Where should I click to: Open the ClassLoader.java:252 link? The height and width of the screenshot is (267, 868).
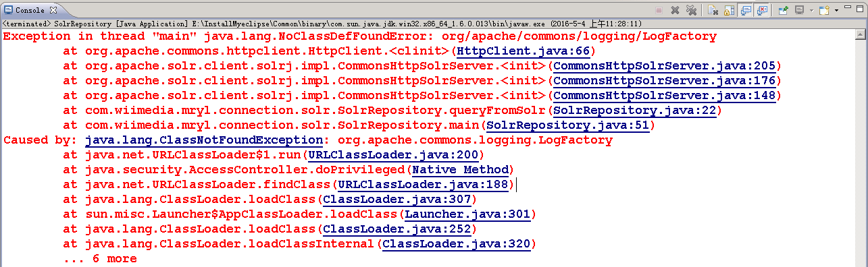pos(397,229)
